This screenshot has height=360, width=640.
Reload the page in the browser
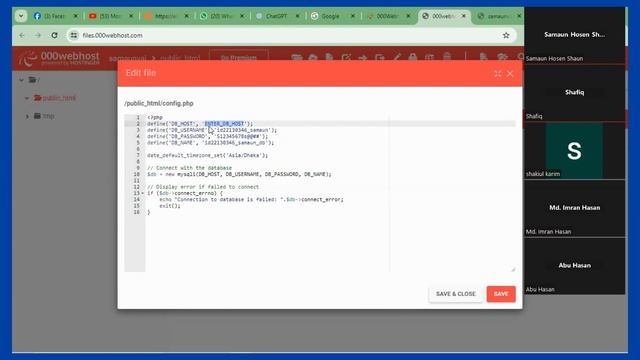tap(54, 36)
